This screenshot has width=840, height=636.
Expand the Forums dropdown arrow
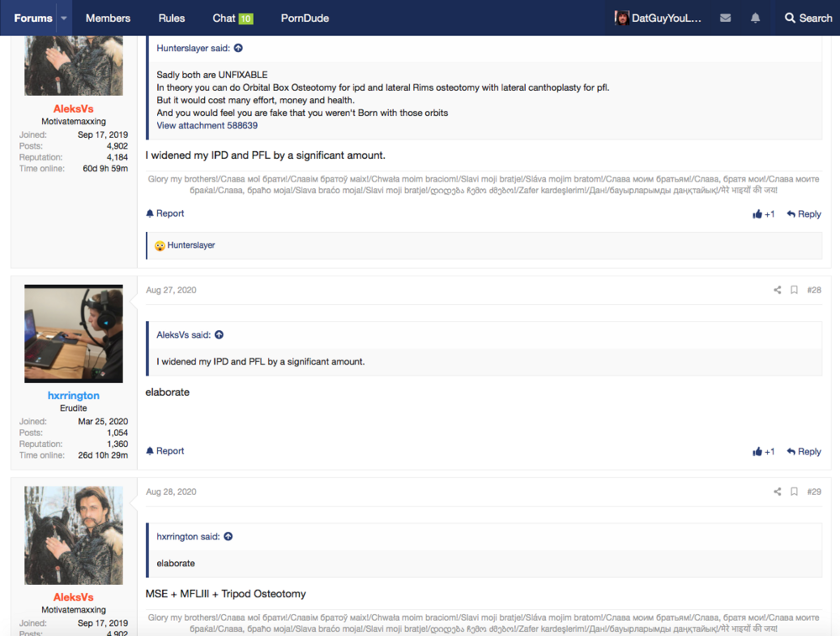point(63,18)
